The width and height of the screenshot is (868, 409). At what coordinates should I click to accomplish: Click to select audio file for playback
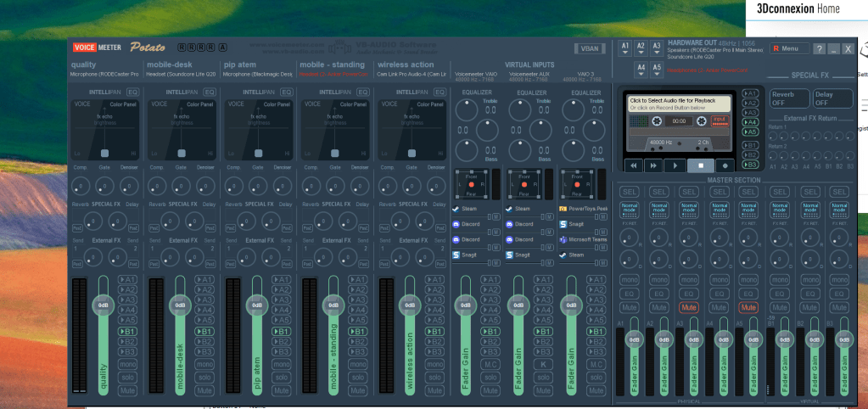[x=679, y=104]
